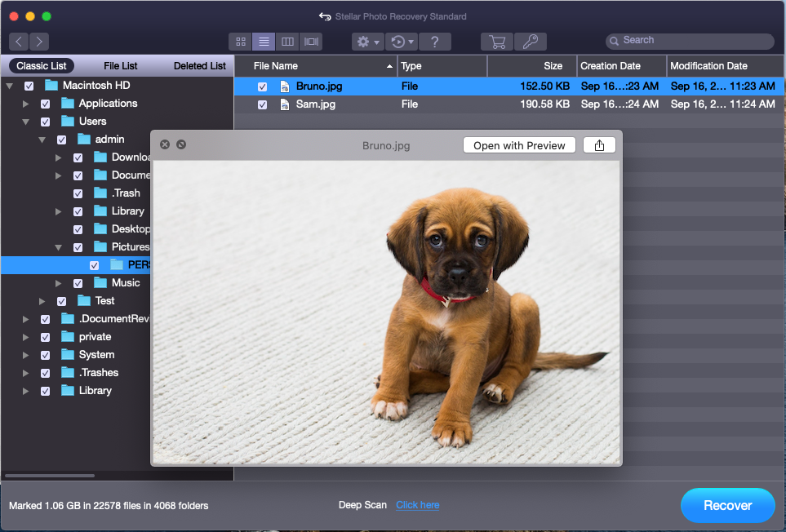Open the settings gear dropdown
Screen dimensions: 786x532
pyautogui.click(x=367, y=42)
